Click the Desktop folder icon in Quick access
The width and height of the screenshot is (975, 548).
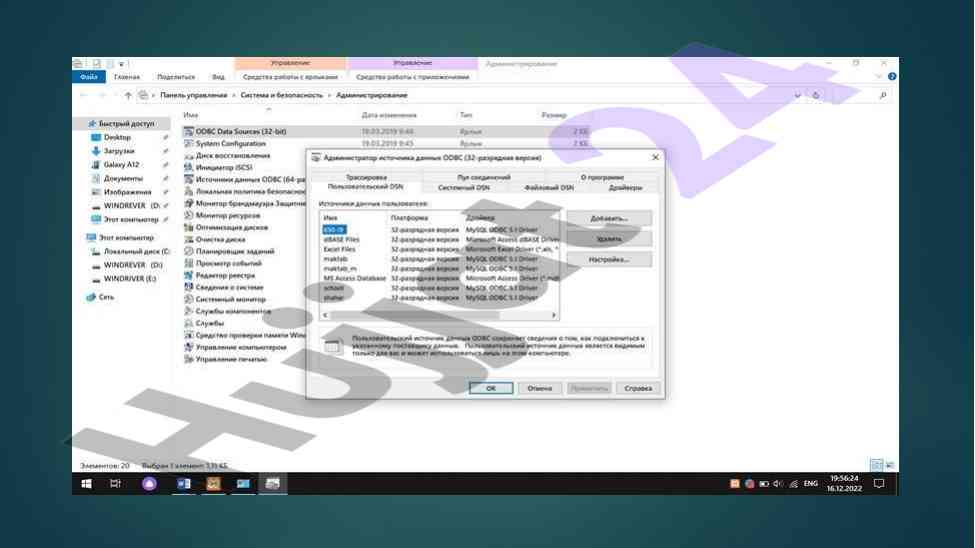[96, 137]
